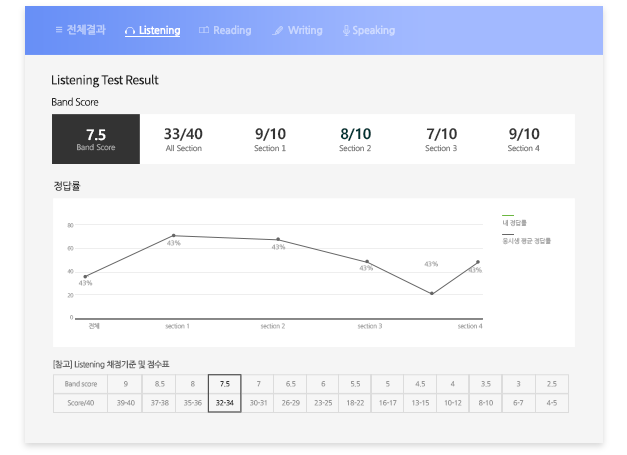This screenshot has height=455, width=627.
Task: Click the band score 2.5 cell
Action: click(552, 384)
